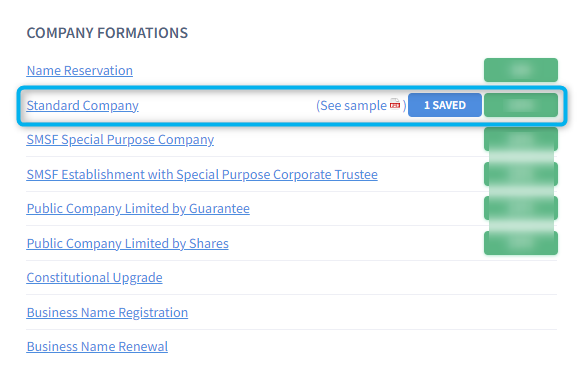Viewport: 579px width, 390px height.
Task: Click green button in SMSF Establishment row
Action: (521, 174)
